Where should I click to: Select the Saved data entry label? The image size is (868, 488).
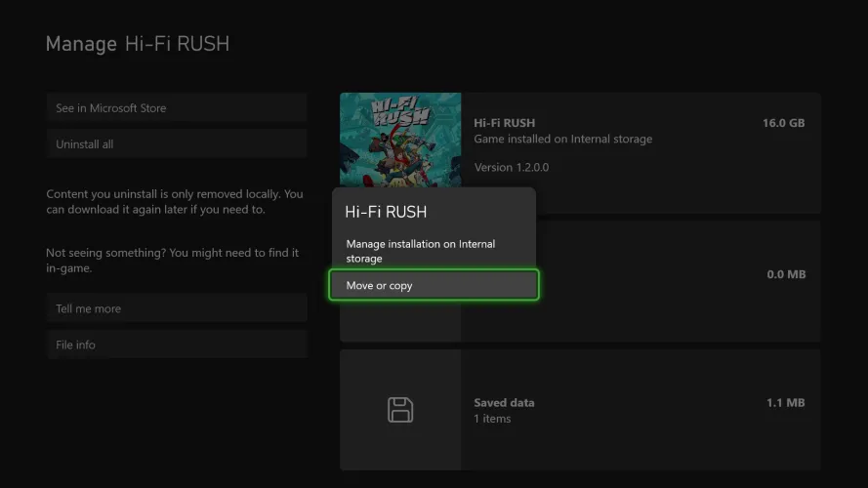(504, 402)
